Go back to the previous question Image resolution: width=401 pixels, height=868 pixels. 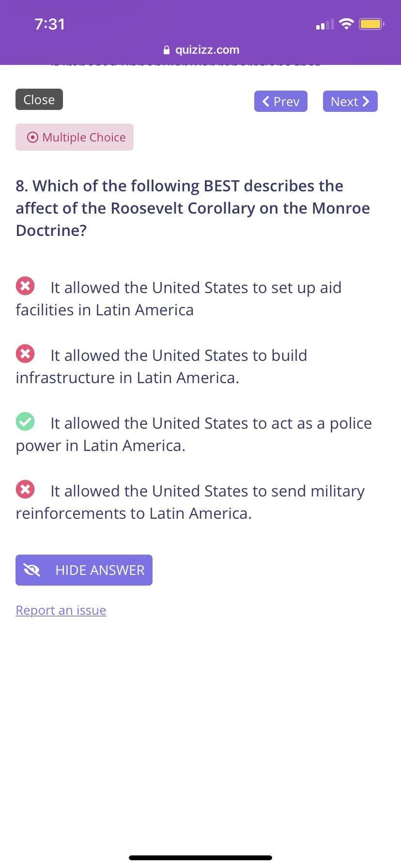(280, 101)
